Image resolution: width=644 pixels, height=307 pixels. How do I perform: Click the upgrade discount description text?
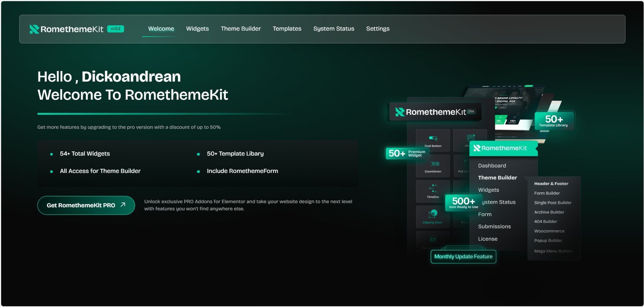click(x=129, y=127)
